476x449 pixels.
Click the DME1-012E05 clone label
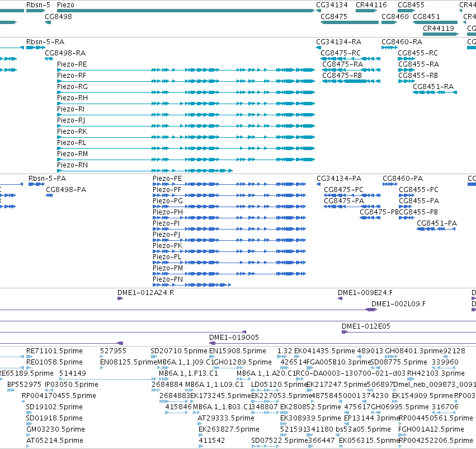(366, 326)
